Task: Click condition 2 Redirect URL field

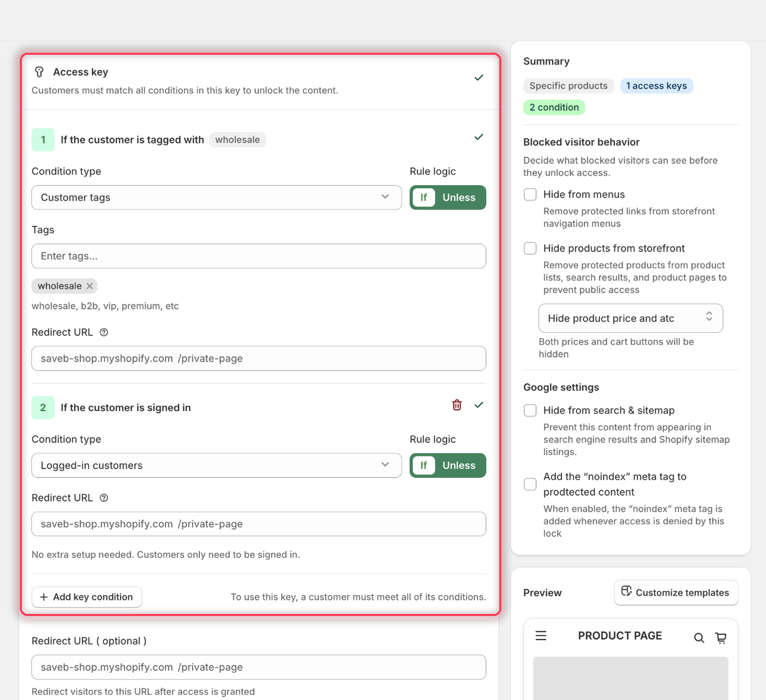Action: pyautogui.click(x=259, y=524)
